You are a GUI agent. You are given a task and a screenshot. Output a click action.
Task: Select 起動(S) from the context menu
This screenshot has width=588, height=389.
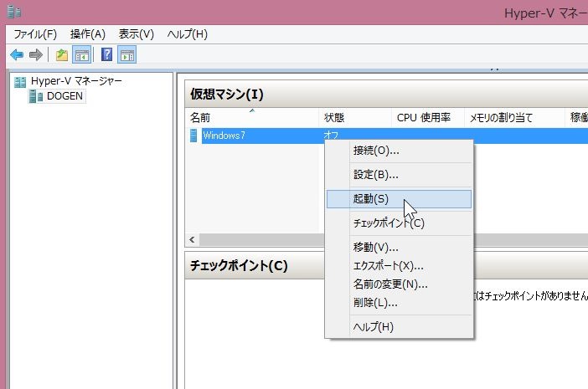point(371,199)
